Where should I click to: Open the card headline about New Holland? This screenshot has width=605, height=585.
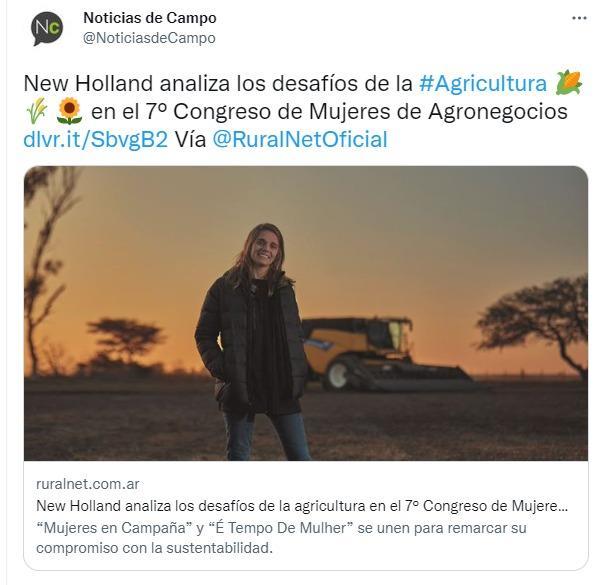pos(302,506)
